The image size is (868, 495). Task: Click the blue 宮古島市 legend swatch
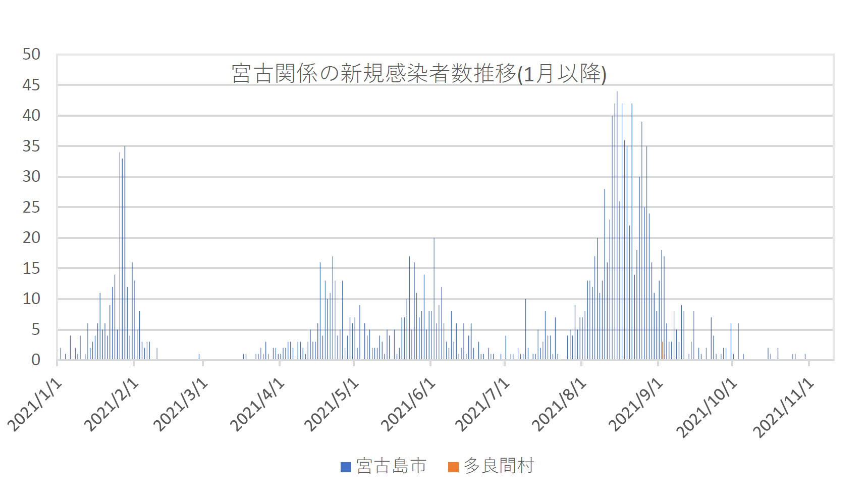click(x=346, y=467)
